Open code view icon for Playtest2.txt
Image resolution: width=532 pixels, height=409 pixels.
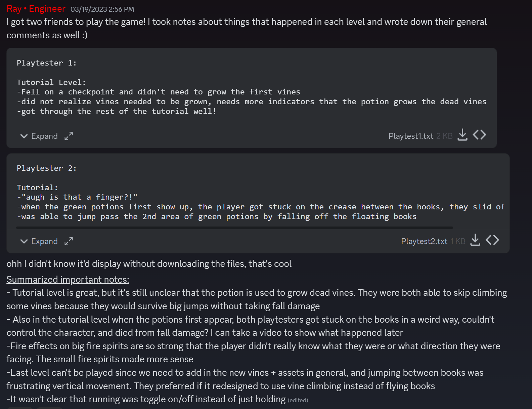(492, 240)
